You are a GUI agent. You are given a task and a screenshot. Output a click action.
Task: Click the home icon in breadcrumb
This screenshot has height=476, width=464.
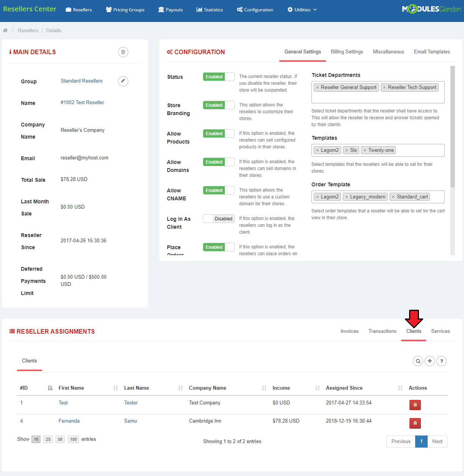(5, 30)
